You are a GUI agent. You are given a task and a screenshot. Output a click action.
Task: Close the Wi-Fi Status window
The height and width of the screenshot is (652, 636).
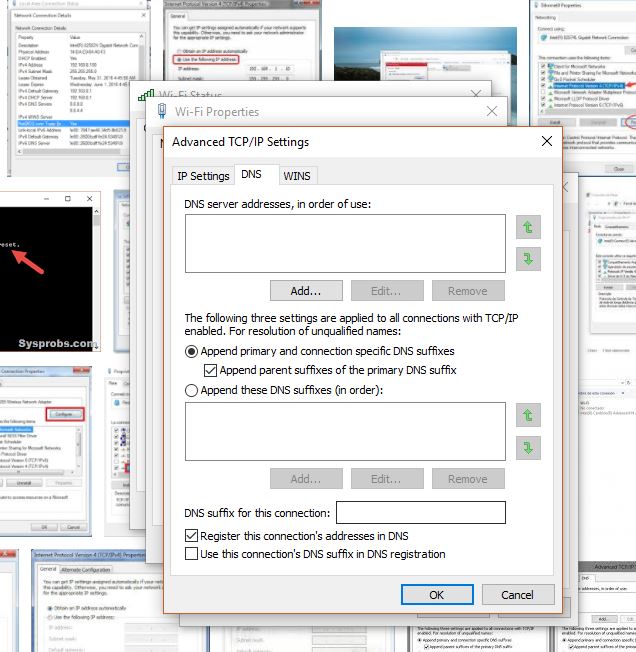[x=476, y=94]
